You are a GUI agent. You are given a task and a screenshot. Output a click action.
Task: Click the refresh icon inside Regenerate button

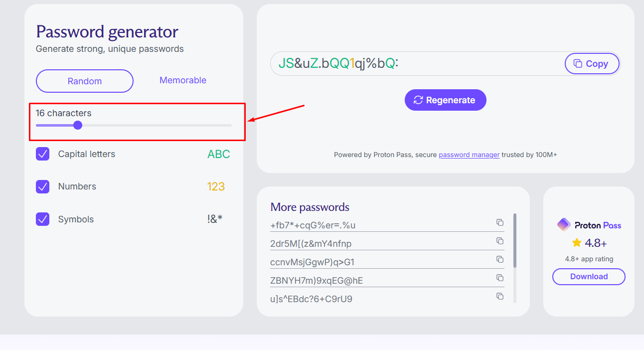[419, 100]
